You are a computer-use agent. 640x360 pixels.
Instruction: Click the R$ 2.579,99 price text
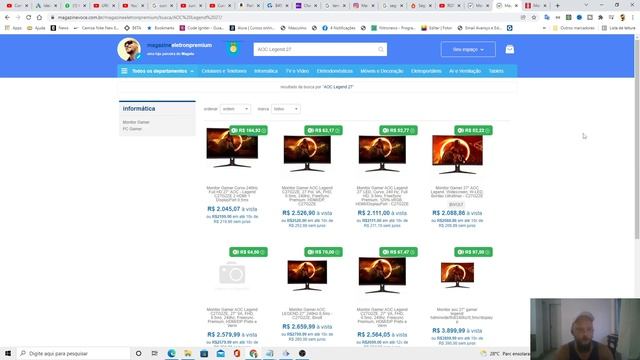pyautogui.click(x=224, y=334)
